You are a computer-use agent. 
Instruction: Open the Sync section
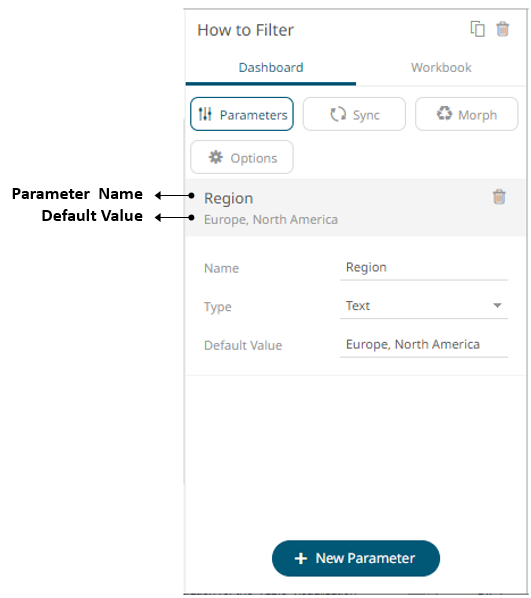pos(354,114)
